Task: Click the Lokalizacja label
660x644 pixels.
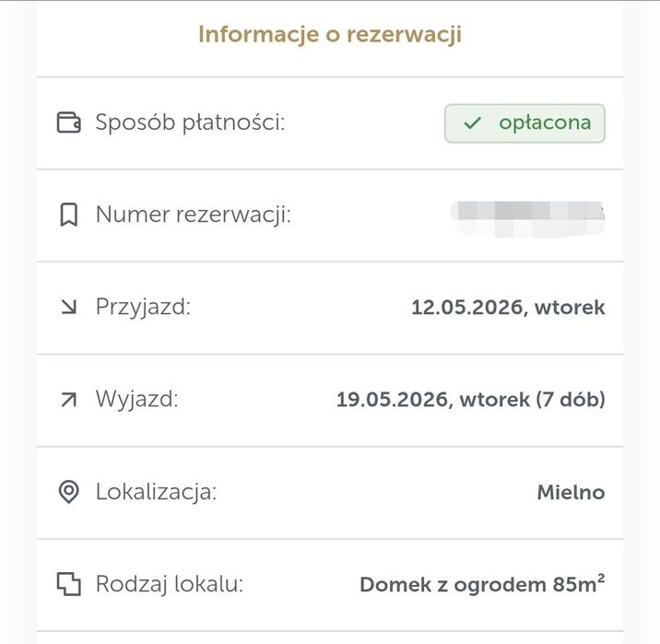Action: pyautogui.click(x=156, y=492)
